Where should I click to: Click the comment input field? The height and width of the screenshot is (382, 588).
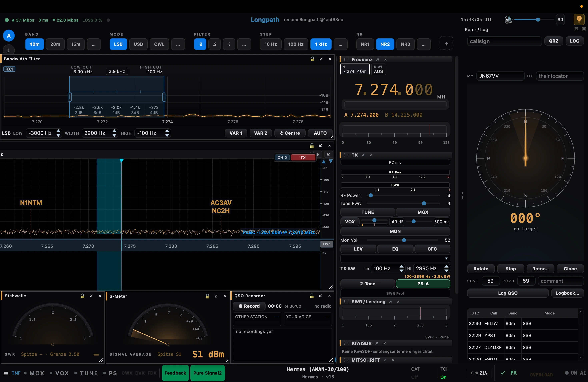(561, 281)
